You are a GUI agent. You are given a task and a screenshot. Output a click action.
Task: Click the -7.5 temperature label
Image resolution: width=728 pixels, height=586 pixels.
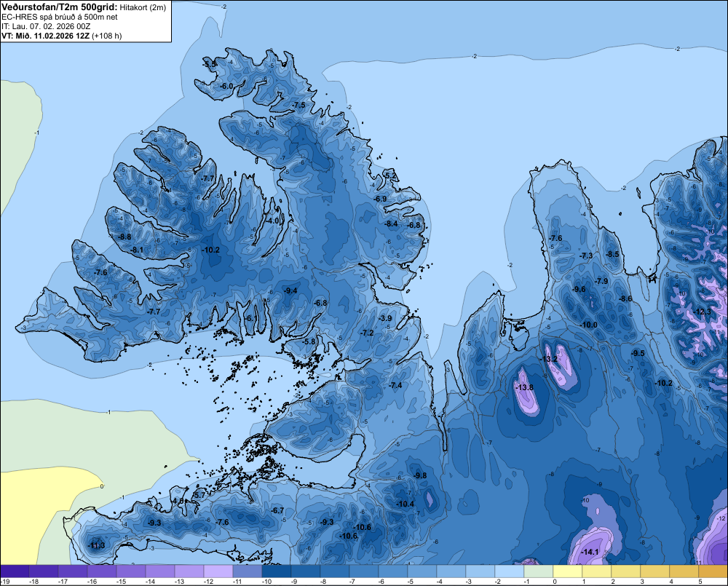pos(299,105)
